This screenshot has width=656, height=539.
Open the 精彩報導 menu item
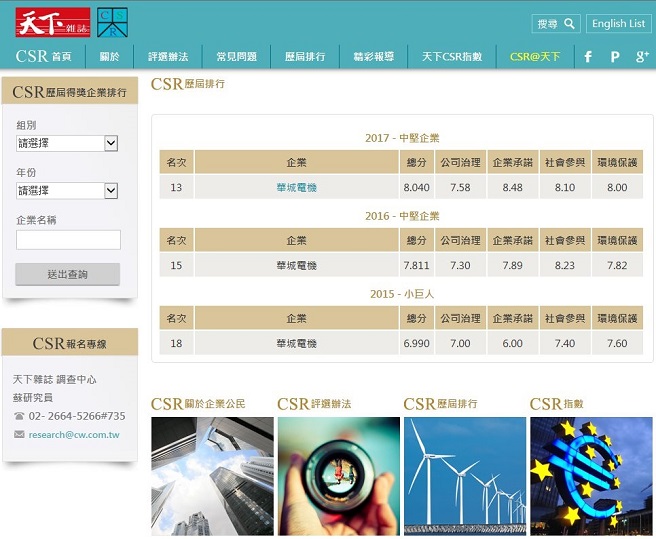374,56
